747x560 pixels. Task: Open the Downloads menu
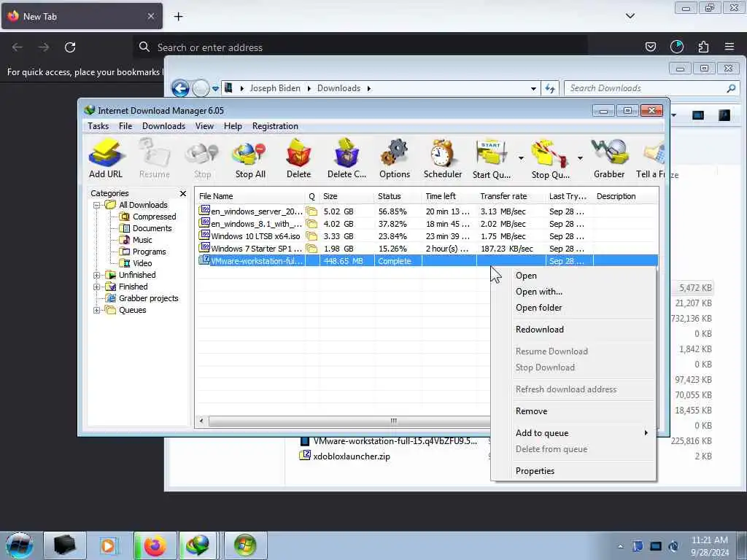click(163, 126)
